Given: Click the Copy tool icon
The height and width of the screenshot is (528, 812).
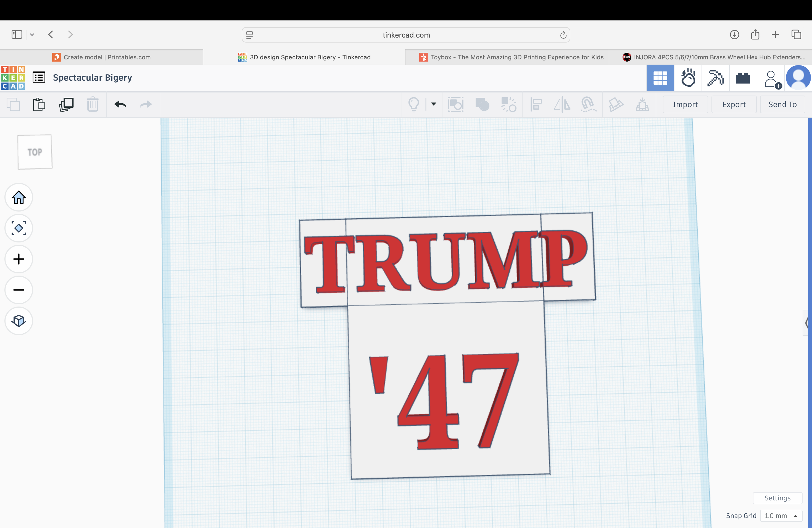Looking at the screenshot, I should pos(13,104).
